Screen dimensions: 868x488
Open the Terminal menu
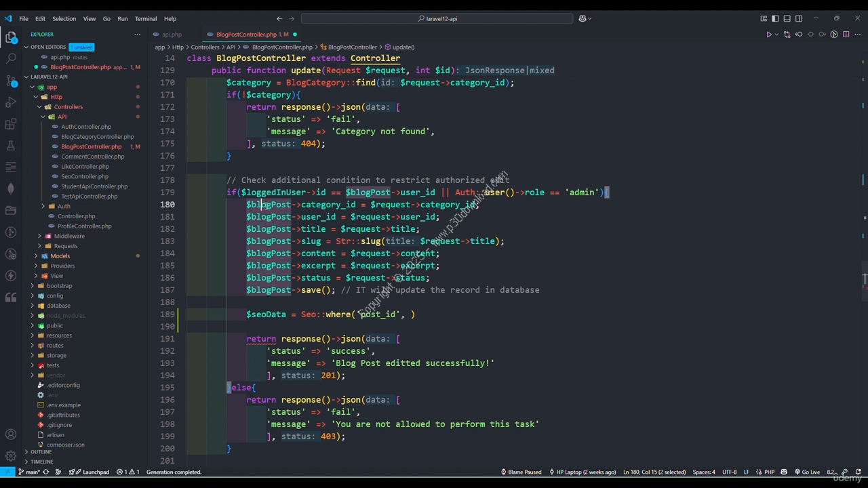146,18
